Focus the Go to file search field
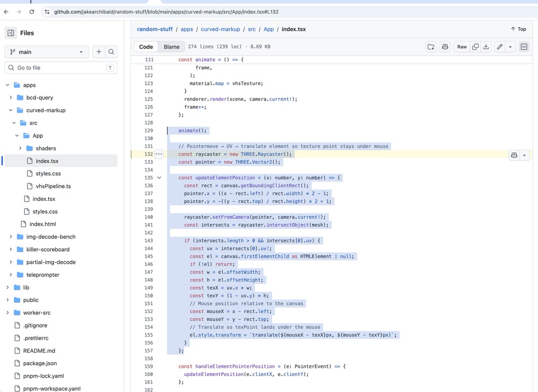This screenshot has height=392, width=538. [x=61, y=68]
